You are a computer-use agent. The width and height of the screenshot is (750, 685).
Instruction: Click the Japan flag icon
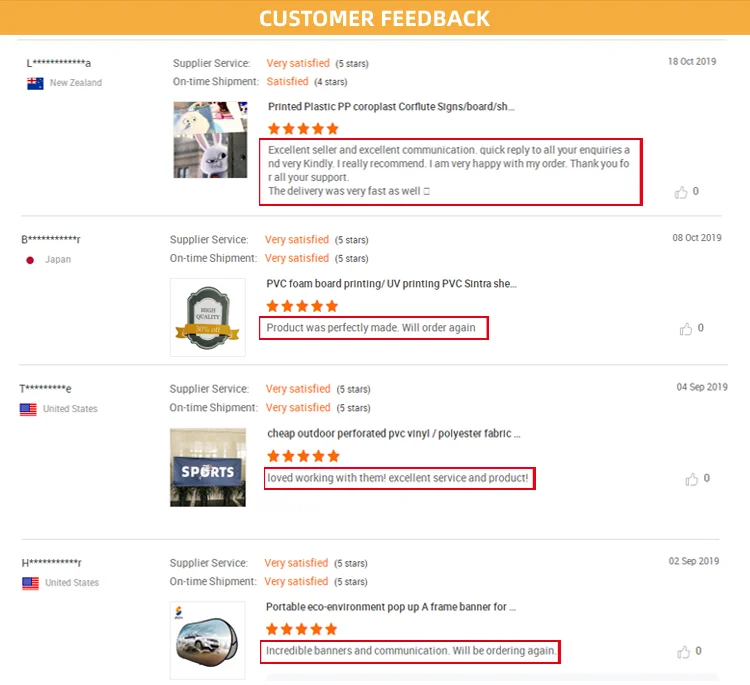click(30, 260)
